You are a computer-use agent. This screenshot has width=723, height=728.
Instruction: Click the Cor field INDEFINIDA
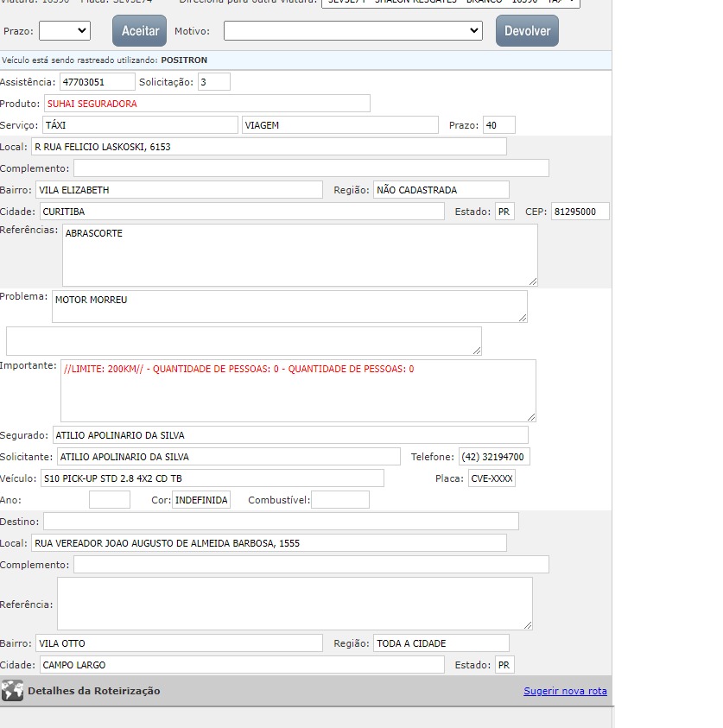201,500
